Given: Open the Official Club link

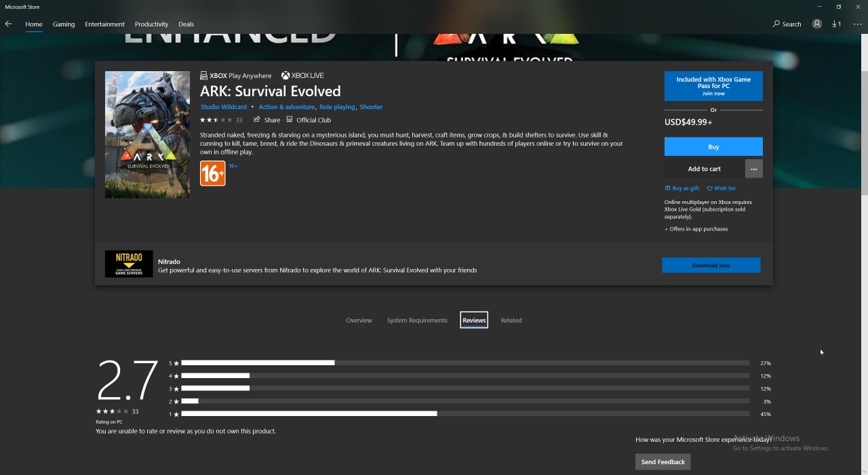Looking at the screenshot, I should pos(309,120).
